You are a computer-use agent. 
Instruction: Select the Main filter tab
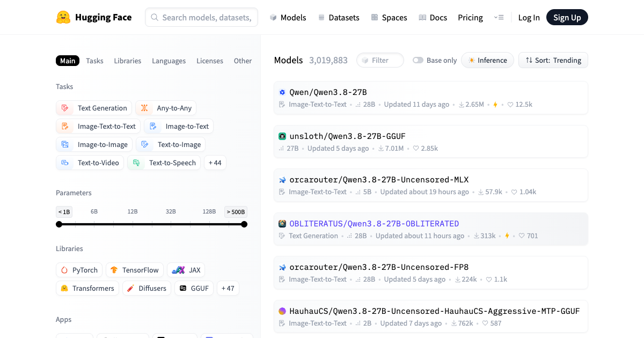68,61
